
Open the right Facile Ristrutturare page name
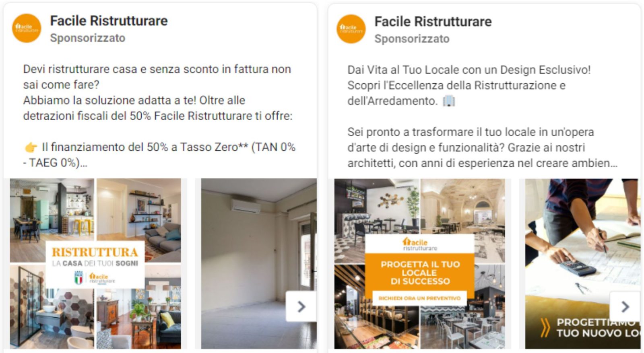tap(433, 21)
